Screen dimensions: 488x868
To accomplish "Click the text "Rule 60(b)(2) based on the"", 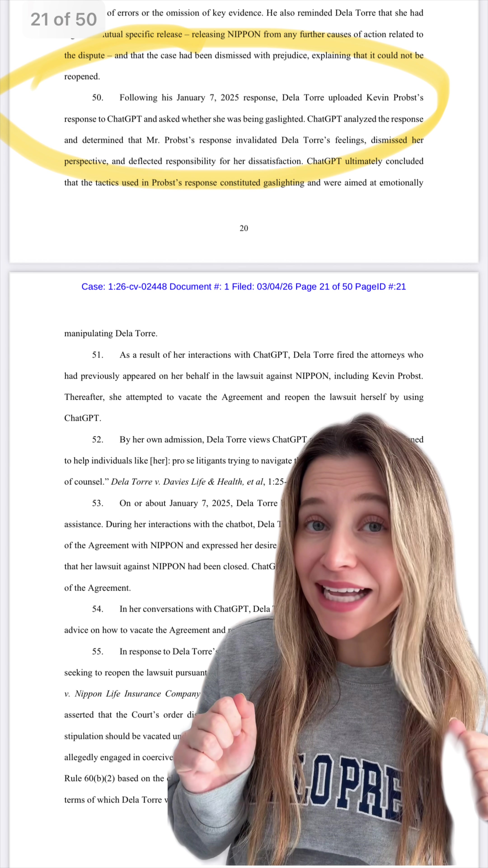I will [x=114, y=778].
